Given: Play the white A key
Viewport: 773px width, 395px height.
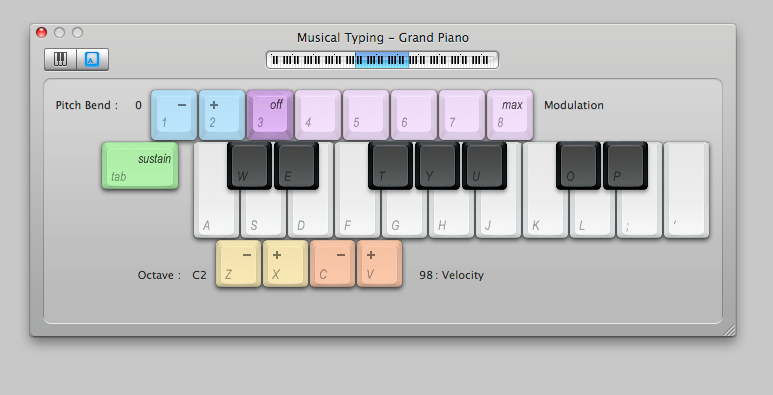Looking at the screenshot, I should pyautogui.click(x=216, y=215).
